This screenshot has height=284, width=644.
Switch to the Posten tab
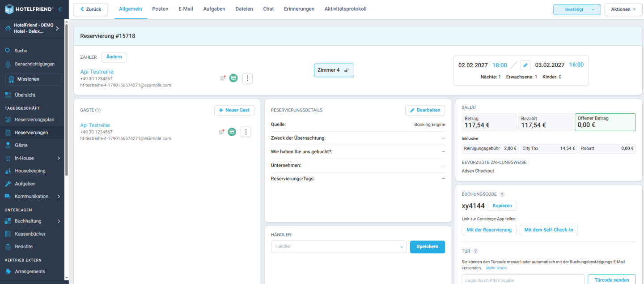tap(160, 9)
